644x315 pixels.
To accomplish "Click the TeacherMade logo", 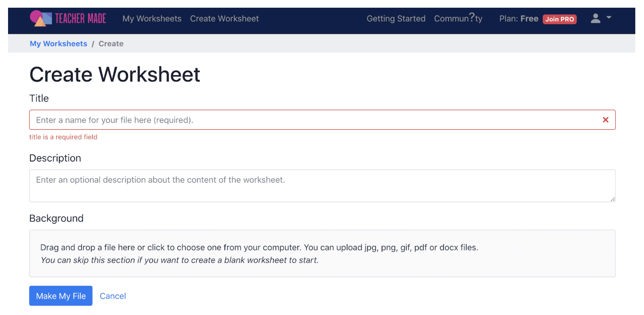I will 68,18.
